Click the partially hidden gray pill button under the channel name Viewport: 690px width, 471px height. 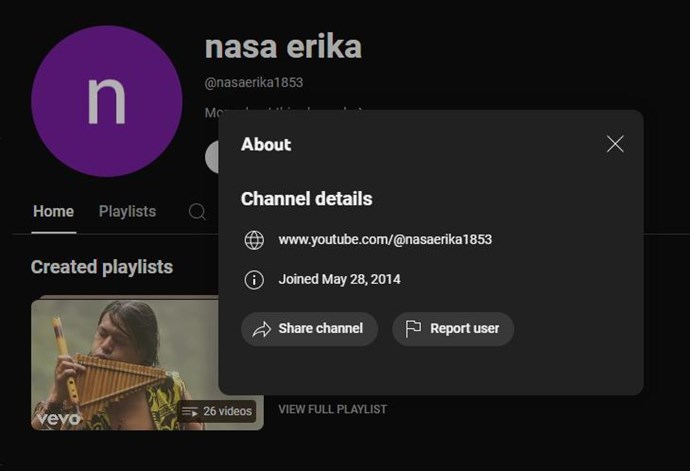[212, 157]
